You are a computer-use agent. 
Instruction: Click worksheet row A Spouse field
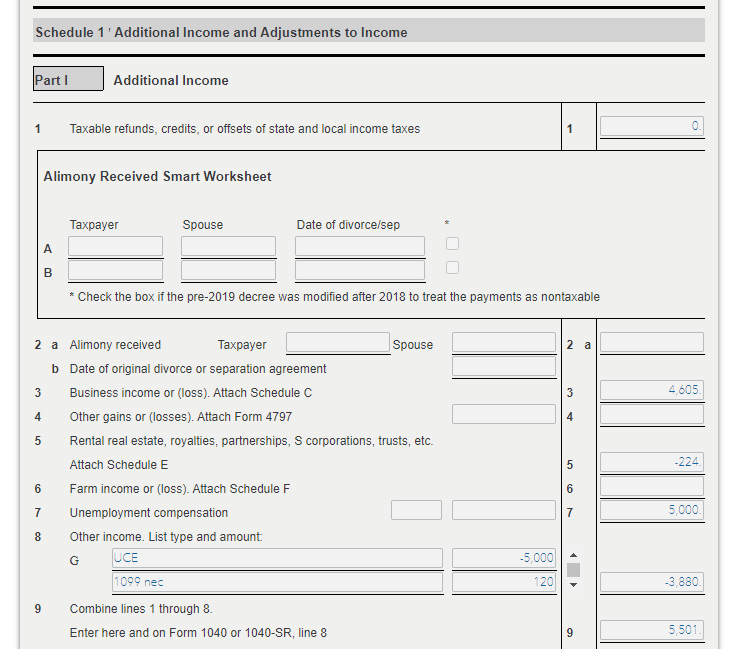coord(228,246)
